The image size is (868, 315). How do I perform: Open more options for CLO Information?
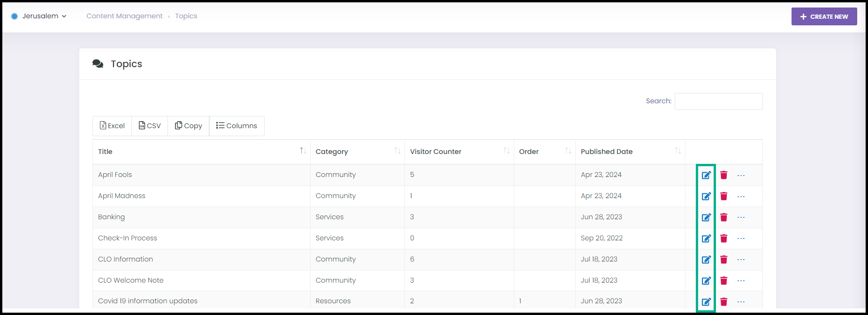[x=741, y=260]
